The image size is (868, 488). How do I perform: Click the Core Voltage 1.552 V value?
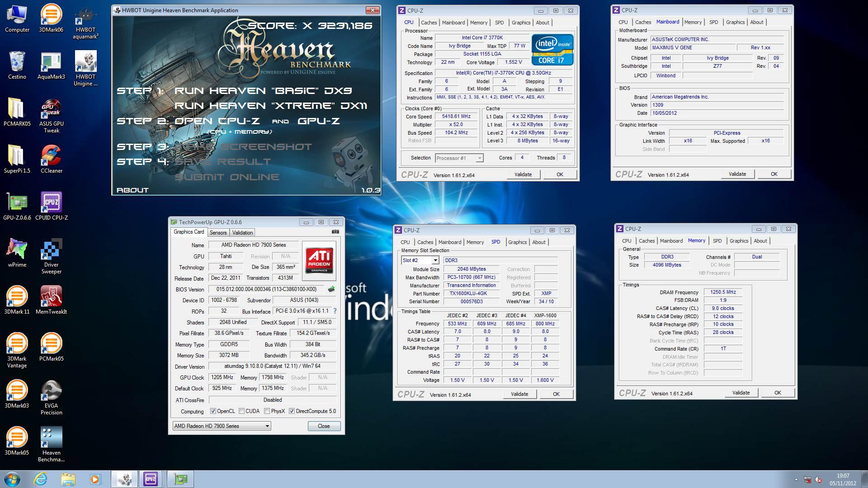(x=514, y=62)
